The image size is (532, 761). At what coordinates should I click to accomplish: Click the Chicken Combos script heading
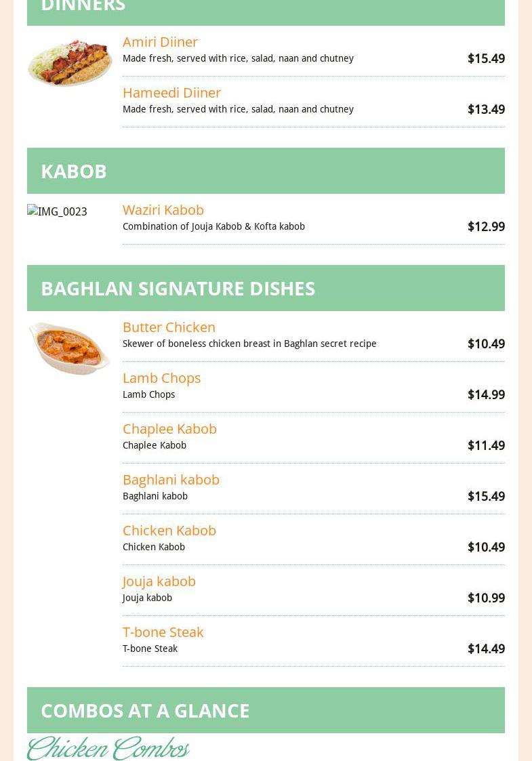[x=108, y=749]
